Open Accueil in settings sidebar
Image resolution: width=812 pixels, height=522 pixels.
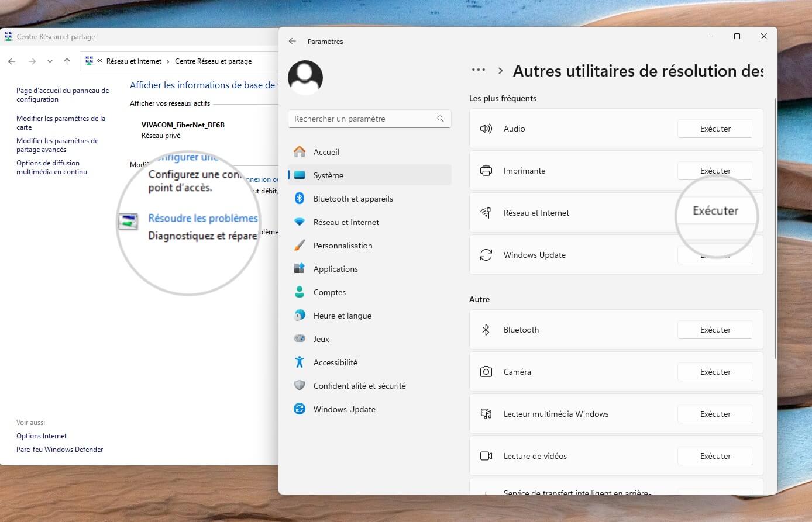(x=370, y=152)
